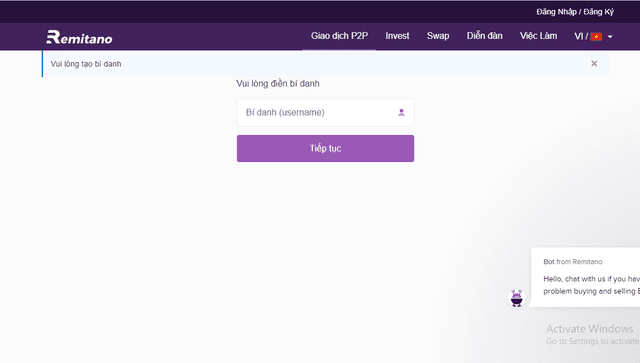This screenshot has width=640, height=363.
Task: Open the Bot from Remitano chat message
Action: (x=586, y=277)
